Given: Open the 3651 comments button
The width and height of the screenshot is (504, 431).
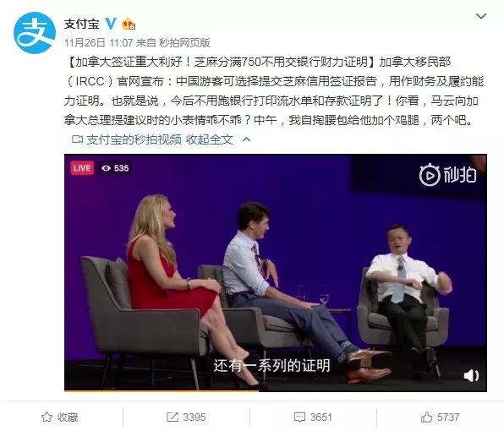Looking at the screenshot, I should (313, 417).
